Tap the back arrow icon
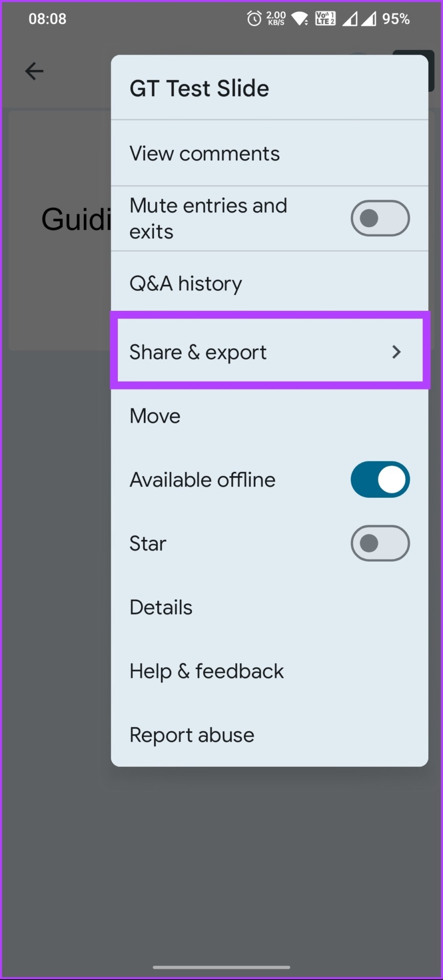The image size is (443, 980). click(34, 71)
